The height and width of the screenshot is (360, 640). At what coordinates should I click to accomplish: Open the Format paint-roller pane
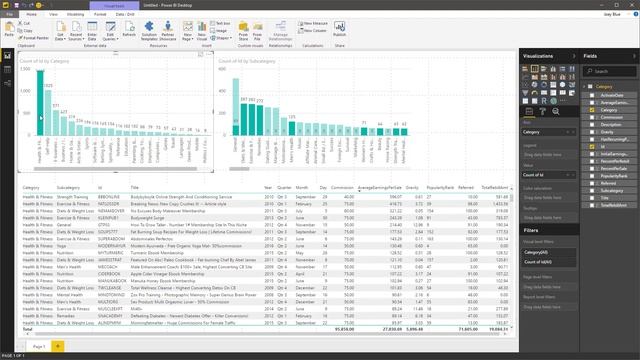click(542, 111)
